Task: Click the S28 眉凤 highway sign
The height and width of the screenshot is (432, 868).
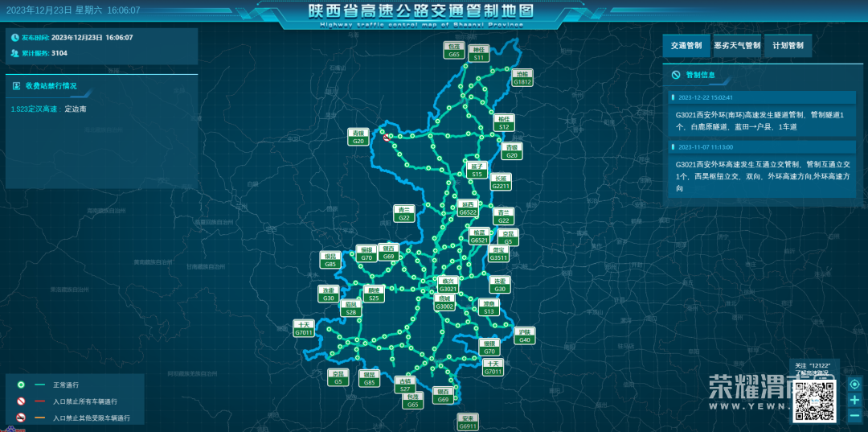Action: (x=351, y=308)
